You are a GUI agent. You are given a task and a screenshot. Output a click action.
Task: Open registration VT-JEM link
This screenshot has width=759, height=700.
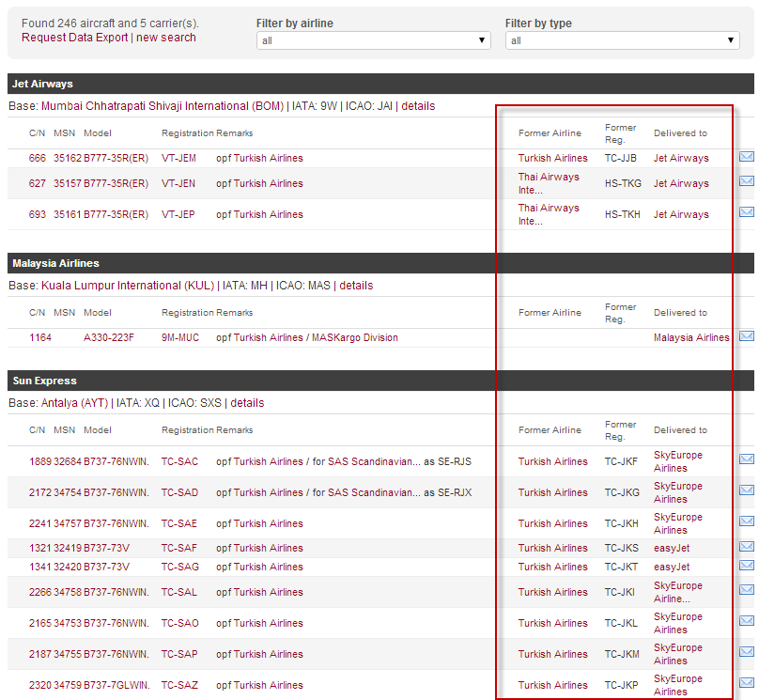click(x=178, y=159)
